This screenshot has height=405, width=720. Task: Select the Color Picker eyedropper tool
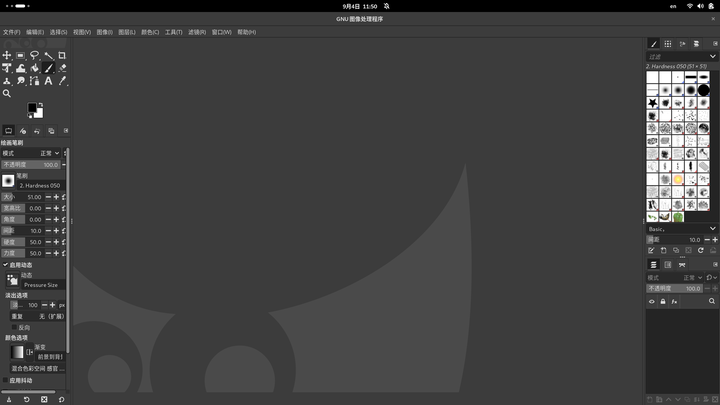[x=62, y=81]
